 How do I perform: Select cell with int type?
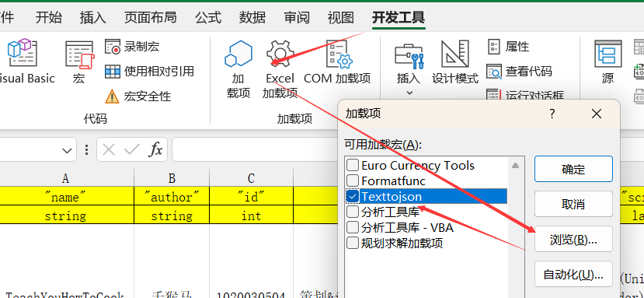point(252,215)
